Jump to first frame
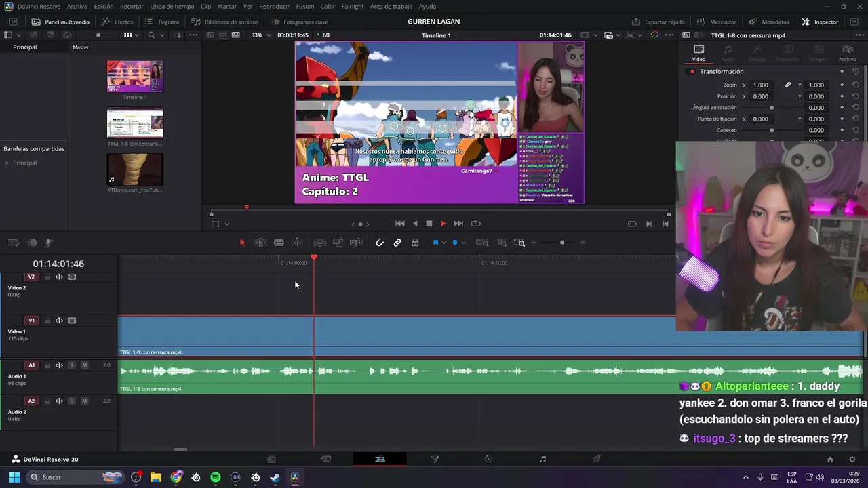 coord(400,224)
